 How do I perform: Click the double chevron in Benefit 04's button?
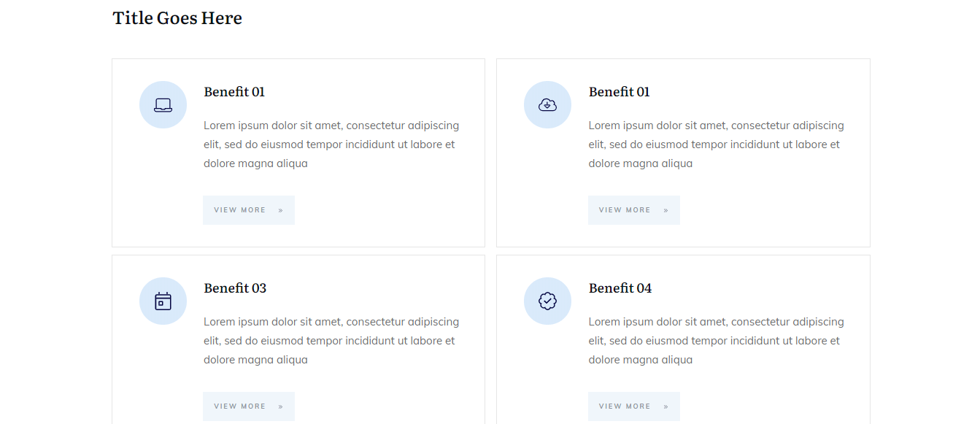pyautogui.click(x=666, y=406)
